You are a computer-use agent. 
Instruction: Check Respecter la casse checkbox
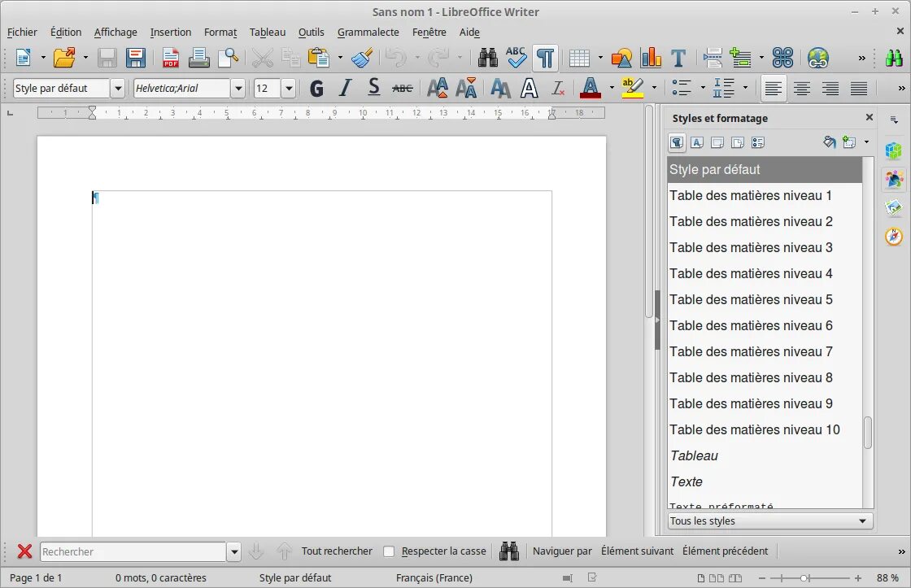tap(390, 551)
